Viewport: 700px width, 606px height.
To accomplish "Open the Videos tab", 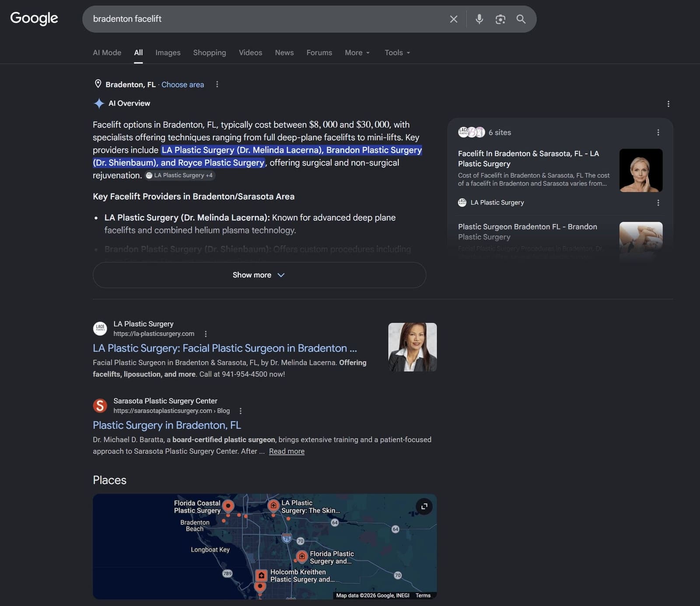I will [x=250, y=53].
